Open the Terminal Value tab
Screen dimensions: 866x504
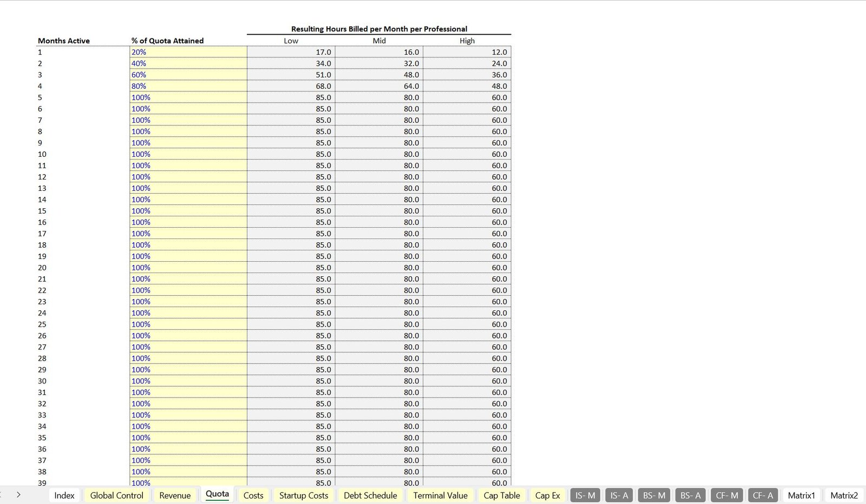click(x=440, y=495)
